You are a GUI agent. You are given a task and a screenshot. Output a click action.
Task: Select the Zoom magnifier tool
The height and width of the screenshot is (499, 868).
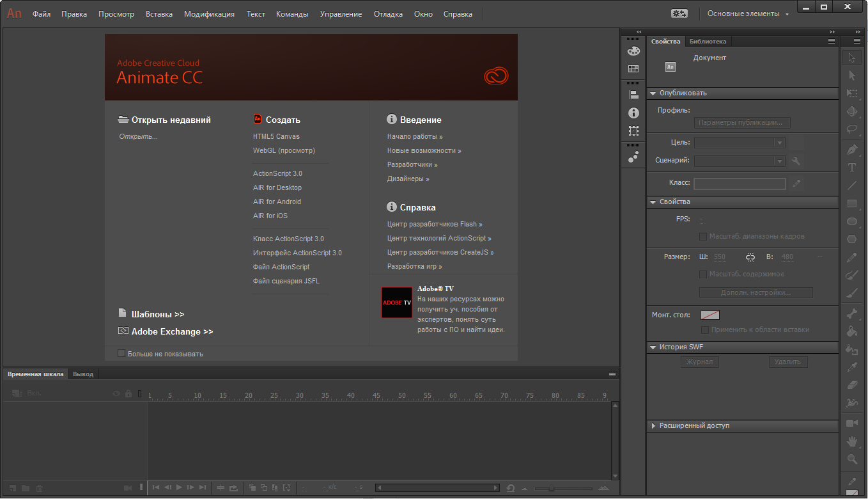click(852, 459)
